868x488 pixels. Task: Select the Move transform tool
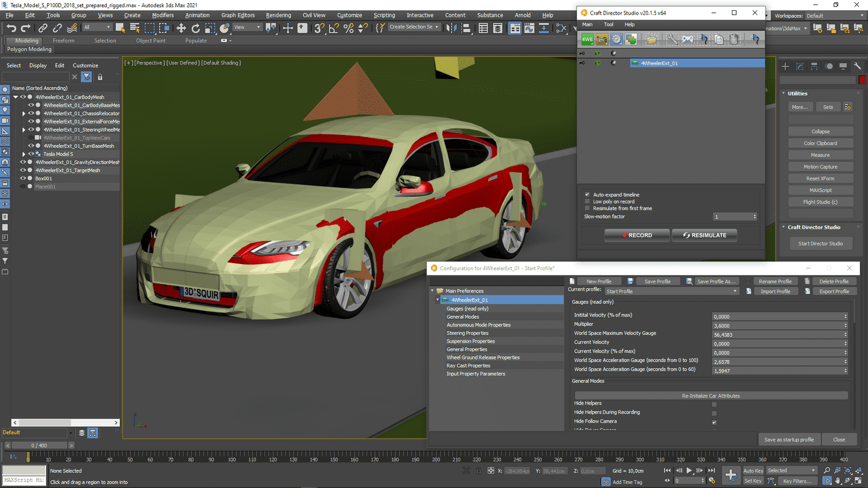[181, 28]
